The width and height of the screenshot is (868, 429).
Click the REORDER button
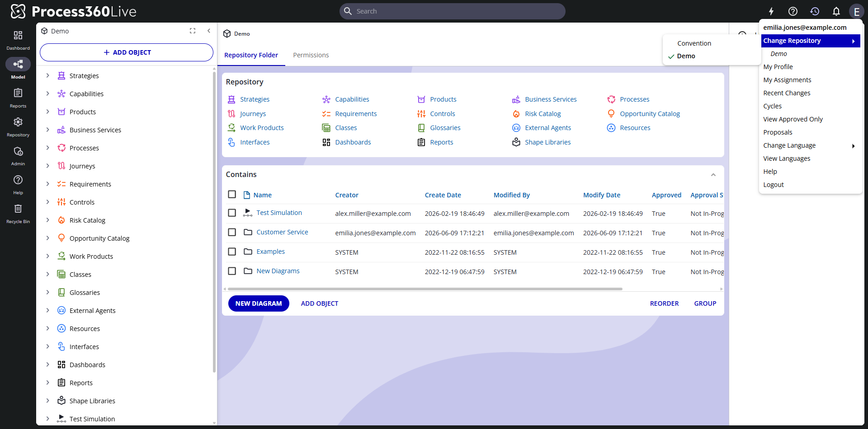[664, 303]
